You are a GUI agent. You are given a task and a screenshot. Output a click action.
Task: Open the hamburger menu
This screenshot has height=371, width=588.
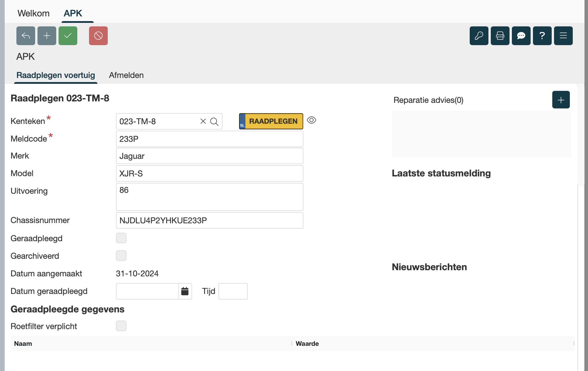click(563, 36)
